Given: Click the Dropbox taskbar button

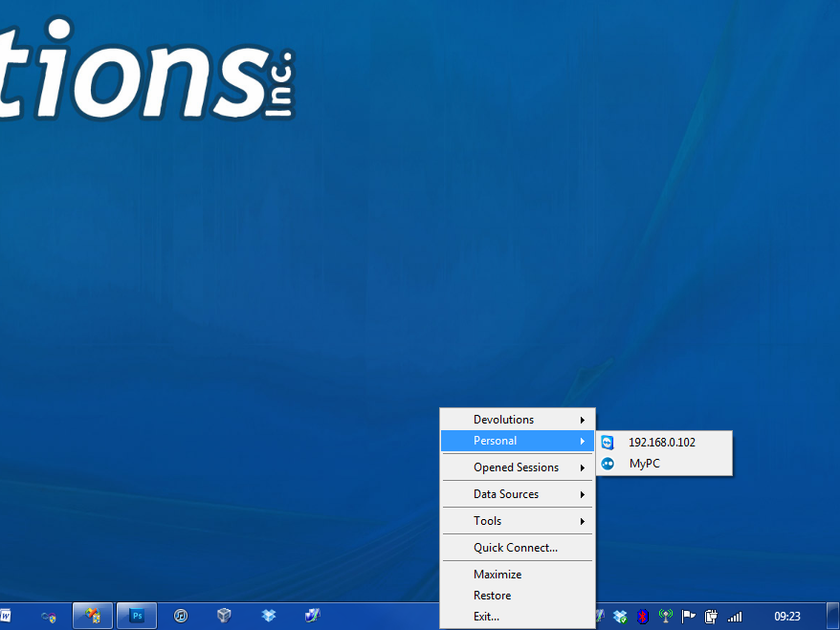Looking at the screenshot, I should (x=269, y=617).
